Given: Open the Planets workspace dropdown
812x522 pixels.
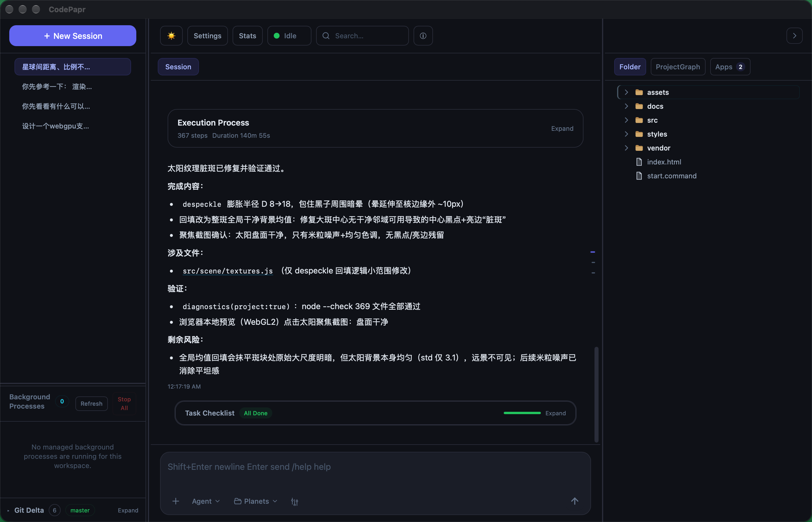Looking at the screenshot, I should click(256, 501).
